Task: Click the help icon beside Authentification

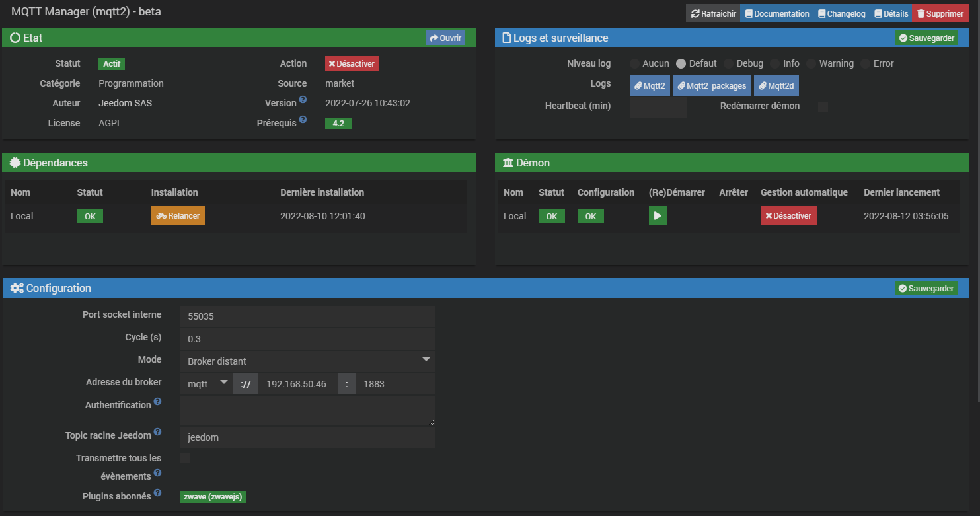Action: tap(157, 402)
